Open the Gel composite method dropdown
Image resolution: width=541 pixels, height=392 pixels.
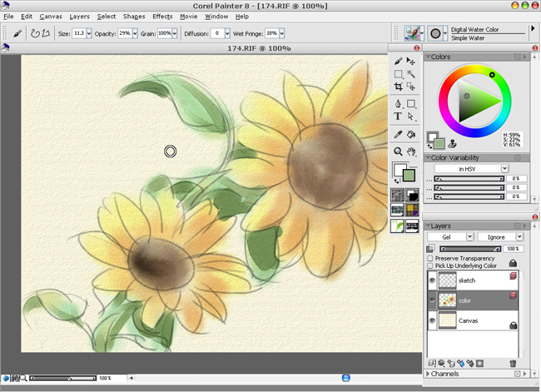point(449,237)
